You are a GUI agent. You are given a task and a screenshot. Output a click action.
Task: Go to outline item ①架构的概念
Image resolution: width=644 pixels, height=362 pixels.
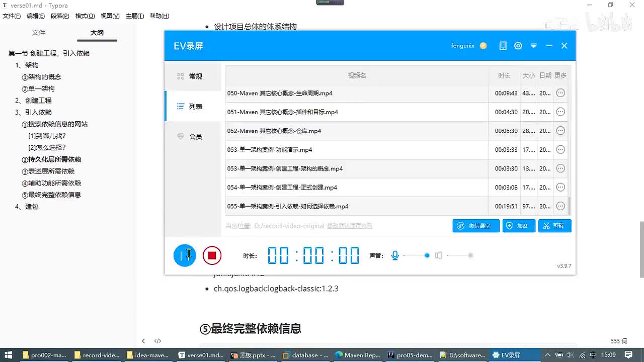click(x=41, y=77)
